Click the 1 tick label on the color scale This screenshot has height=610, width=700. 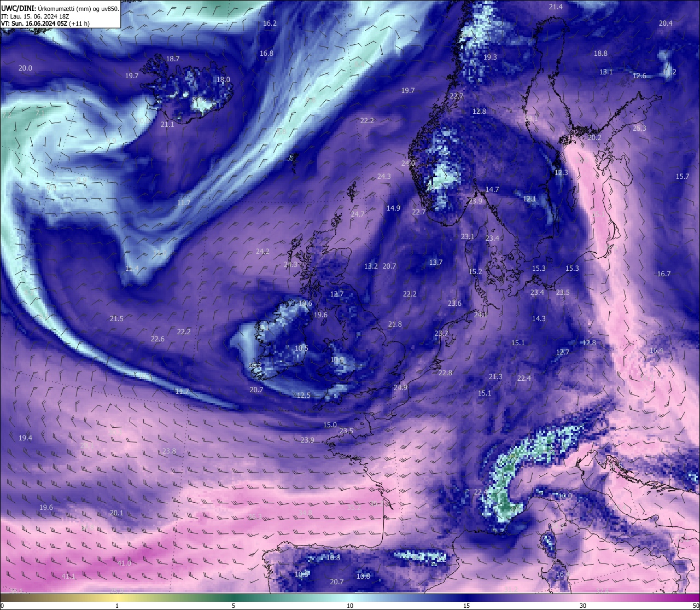(117, 606)
